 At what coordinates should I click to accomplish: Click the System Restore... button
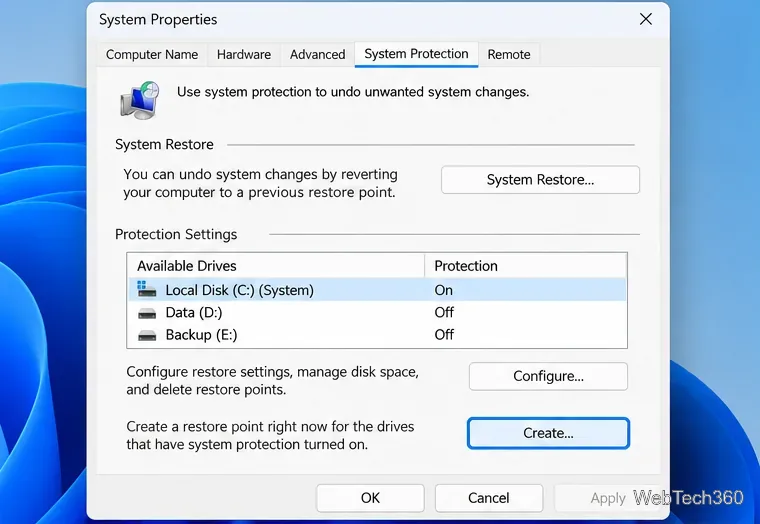click(x=540, y=180)
